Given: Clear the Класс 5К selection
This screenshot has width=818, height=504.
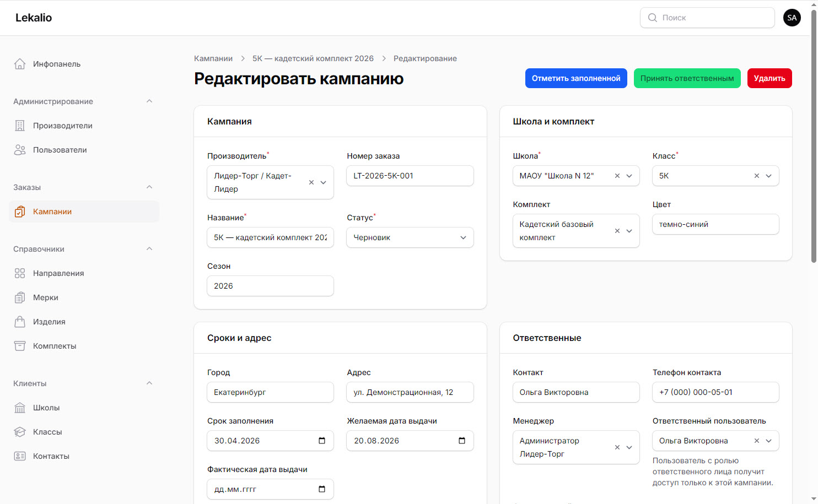Looking at the screenshot, I should click(757, 176).
